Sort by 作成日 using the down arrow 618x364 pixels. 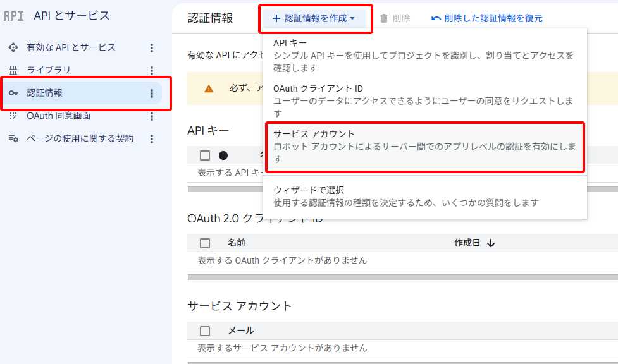click(491, 243)
